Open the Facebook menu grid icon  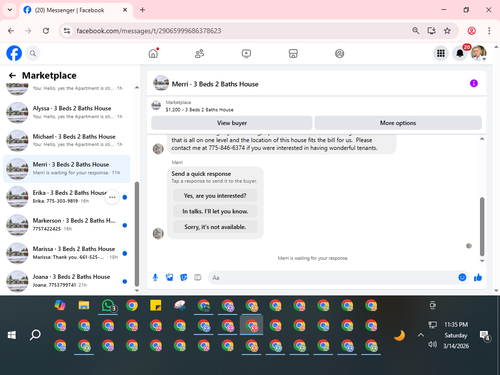[441, 53]
